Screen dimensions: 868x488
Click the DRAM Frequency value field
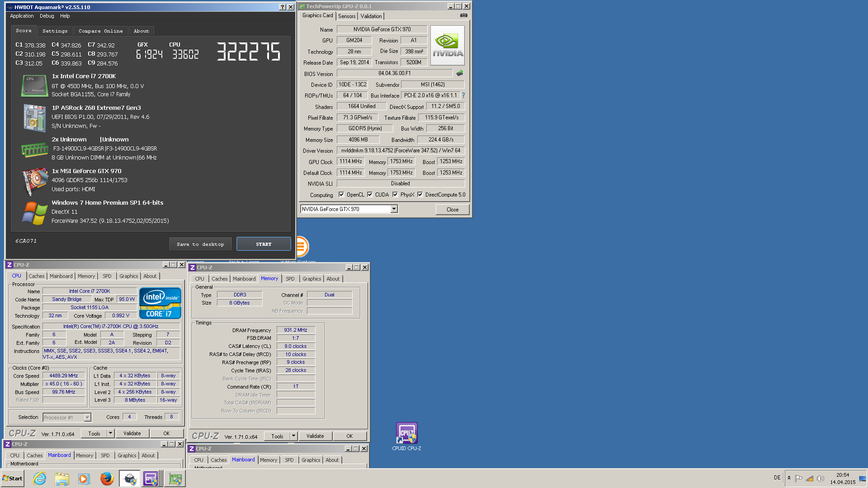296,330
